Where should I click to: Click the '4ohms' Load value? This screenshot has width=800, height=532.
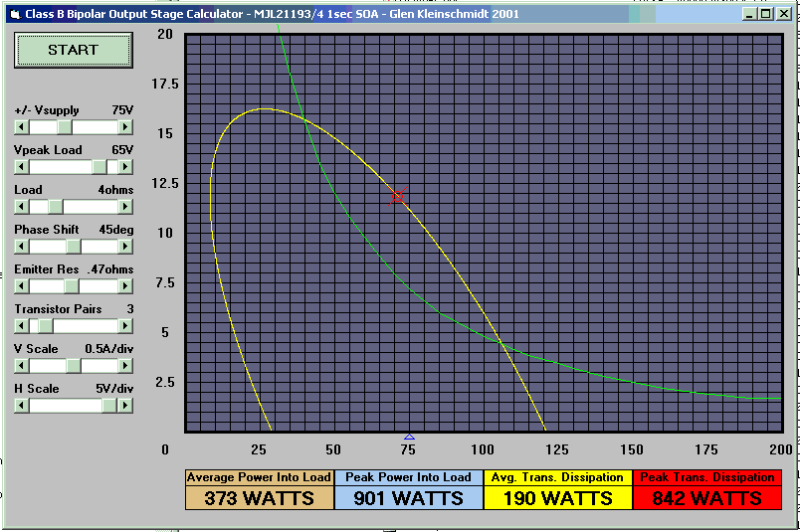(x=115, y=190)
